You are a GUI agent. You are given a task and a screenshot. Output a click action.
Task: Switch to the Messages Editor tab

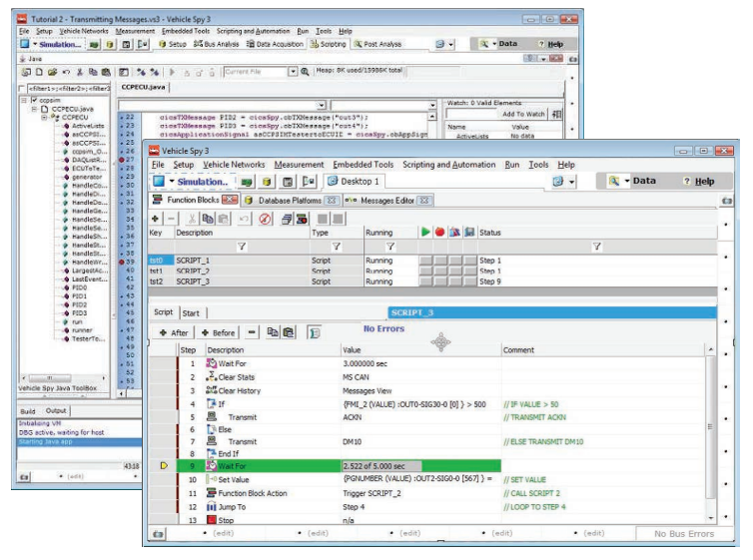(x=387, y=201)
